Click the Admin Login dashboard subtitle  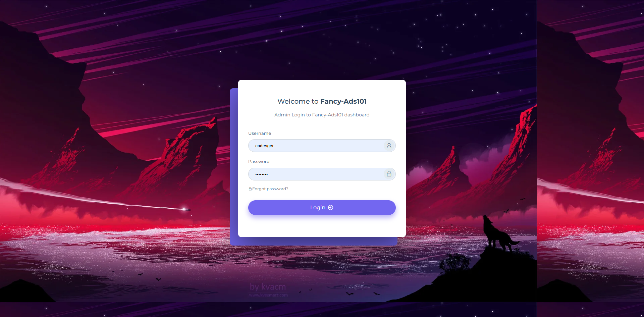click(x=322, y=115)
